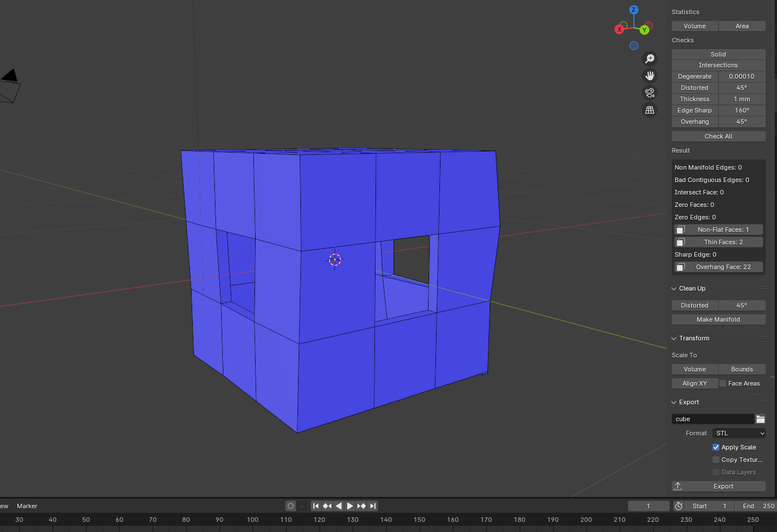This screenshot has width=777, height=532.
Task: Run the Solid check
Action: coord(718,54)
